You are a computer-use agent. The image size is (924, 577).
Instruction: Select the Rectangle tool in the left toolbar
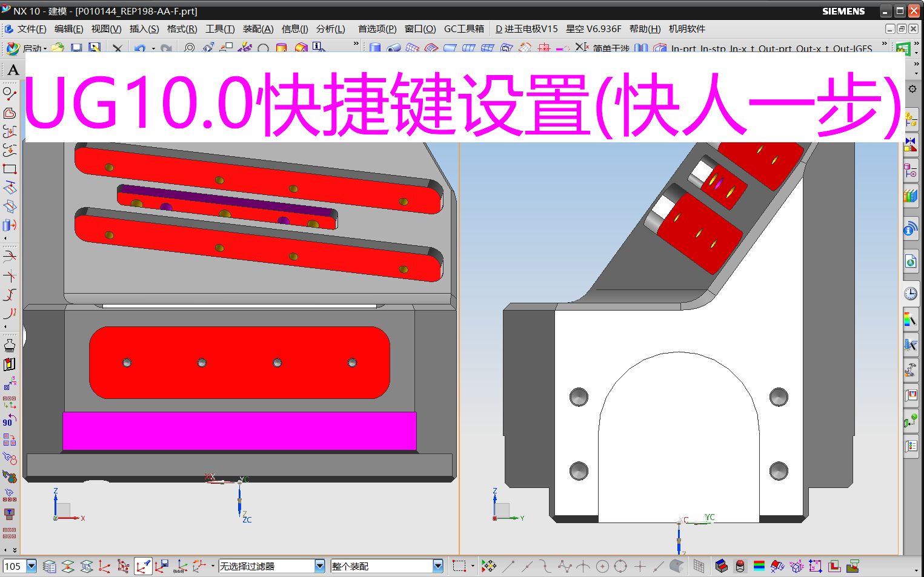pos(10,170)
